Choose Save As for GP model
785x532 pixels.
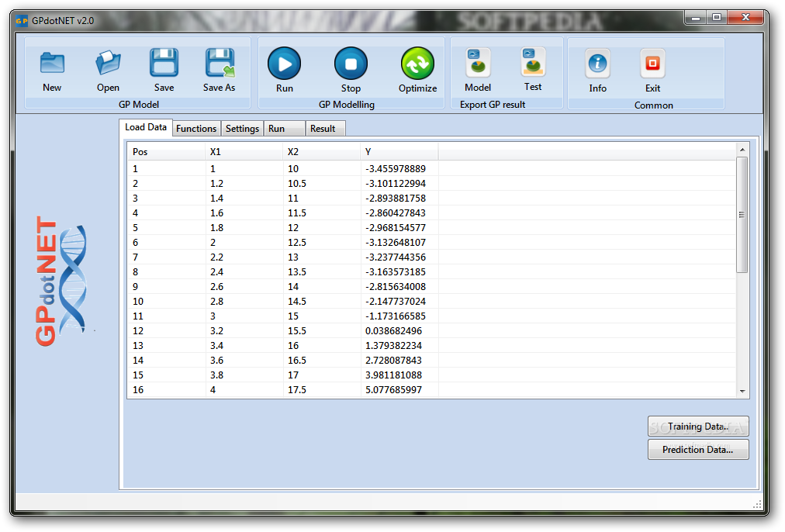220,63
